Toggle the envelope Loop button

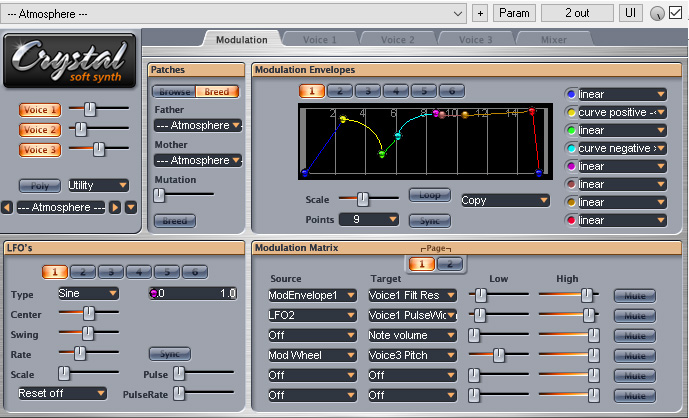point(430,195)
